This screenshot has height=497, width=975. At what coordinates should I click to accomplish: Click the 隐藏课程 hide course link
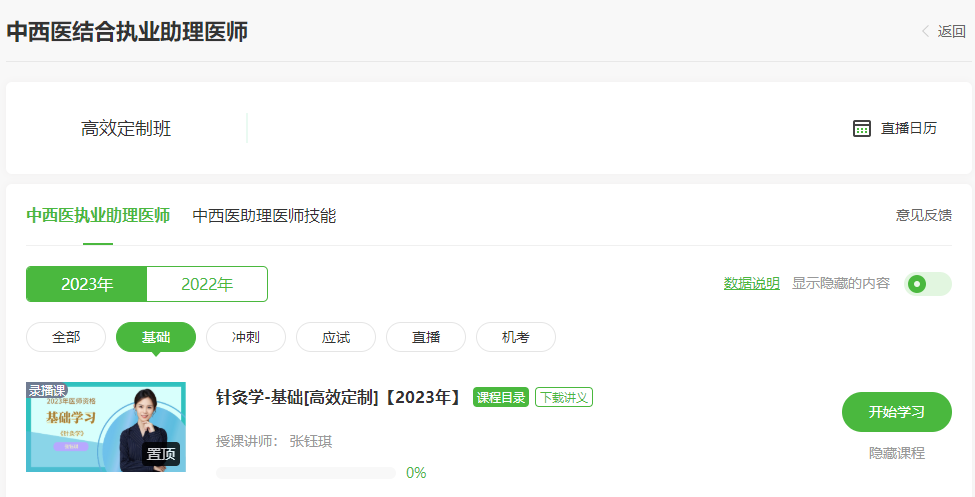pos(897,453)
